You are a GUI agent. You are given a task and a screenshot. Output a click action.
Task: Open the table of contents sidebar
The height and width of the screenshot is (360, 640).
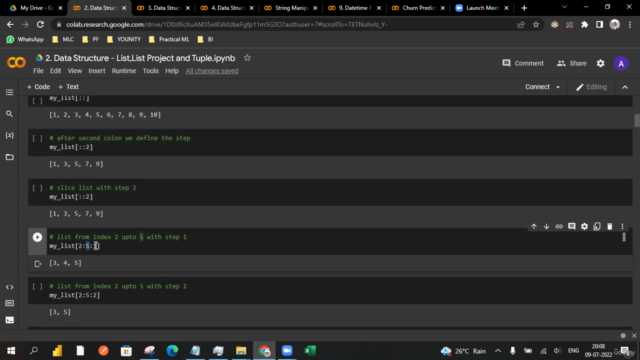[x=9, y=92]
